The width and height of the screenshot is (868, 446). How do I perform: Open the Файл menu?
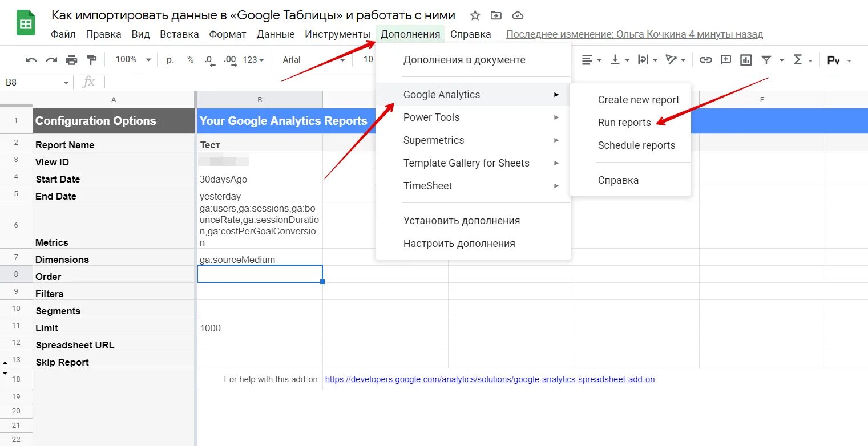click(x=63, y=34)
